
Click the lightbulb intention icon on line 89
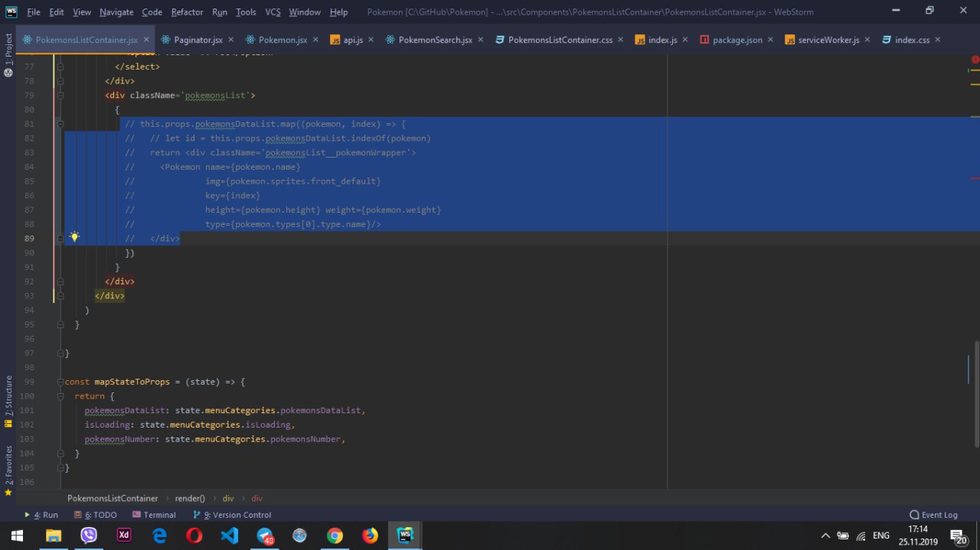click(x=74, y=237)
